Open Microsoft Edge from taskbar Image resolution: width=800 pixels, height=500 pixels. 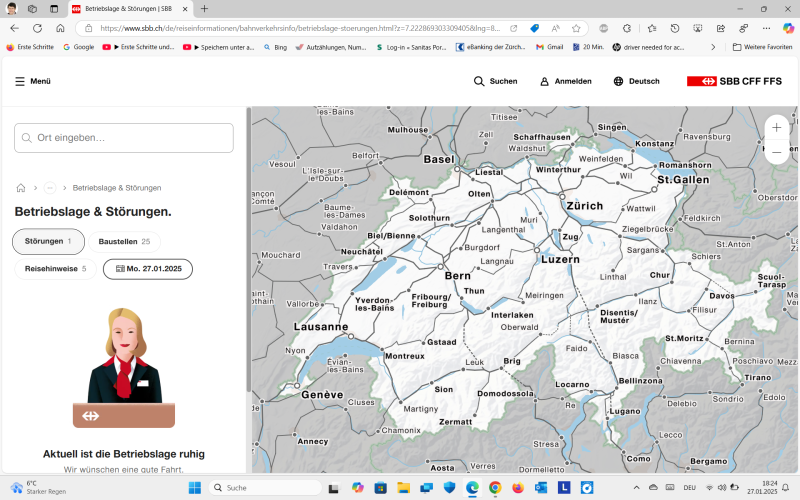[472, 488]
